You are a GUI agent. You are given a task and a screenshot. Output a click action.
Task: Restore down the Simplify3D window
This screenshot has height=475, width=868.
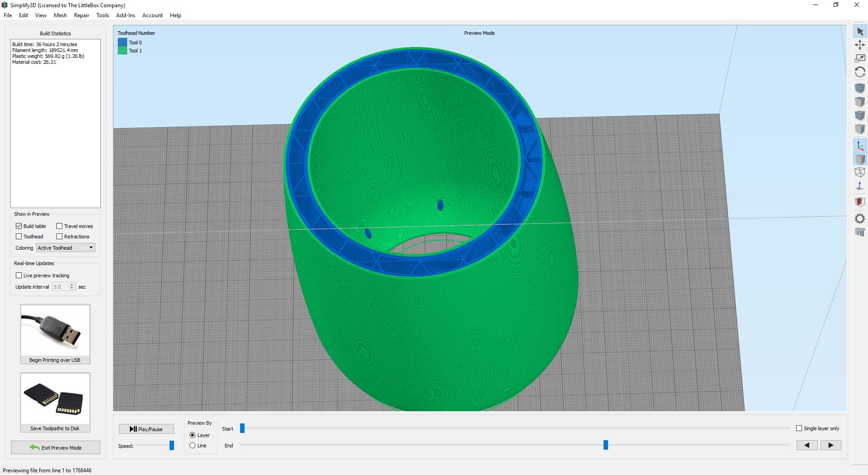836,5
